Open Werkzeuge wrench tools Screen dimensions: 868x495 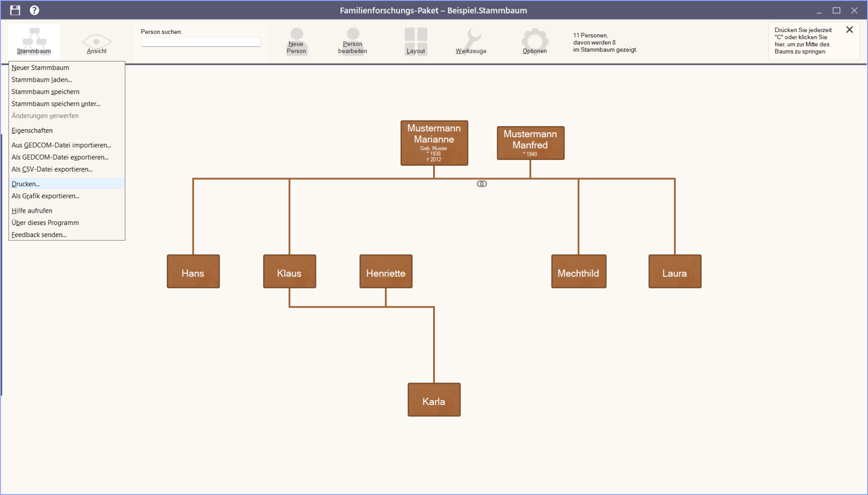point(471,41)
